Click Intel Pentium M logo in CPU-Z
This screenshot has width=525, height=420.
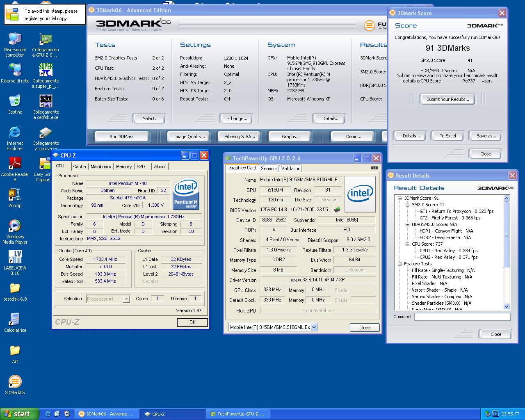coord(186,194)
